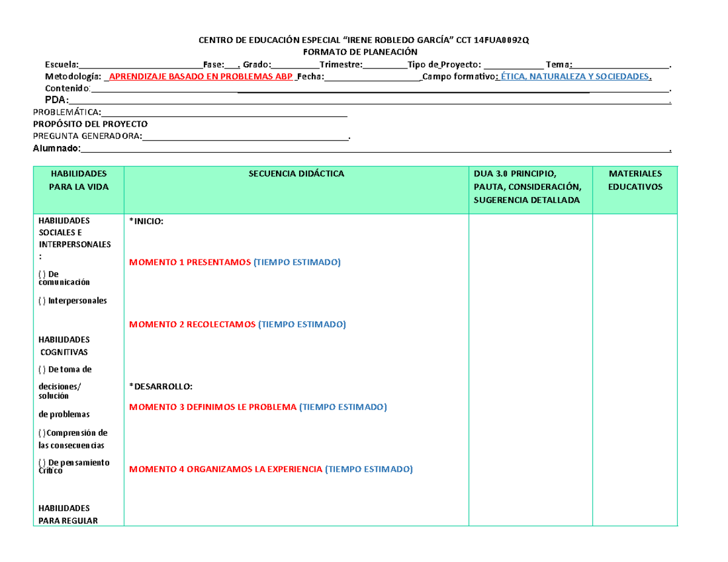Viewport: 728px width, 562px height.
Task: Click the blank line after "Alumnado:"
Action: (x=374, y=148)
